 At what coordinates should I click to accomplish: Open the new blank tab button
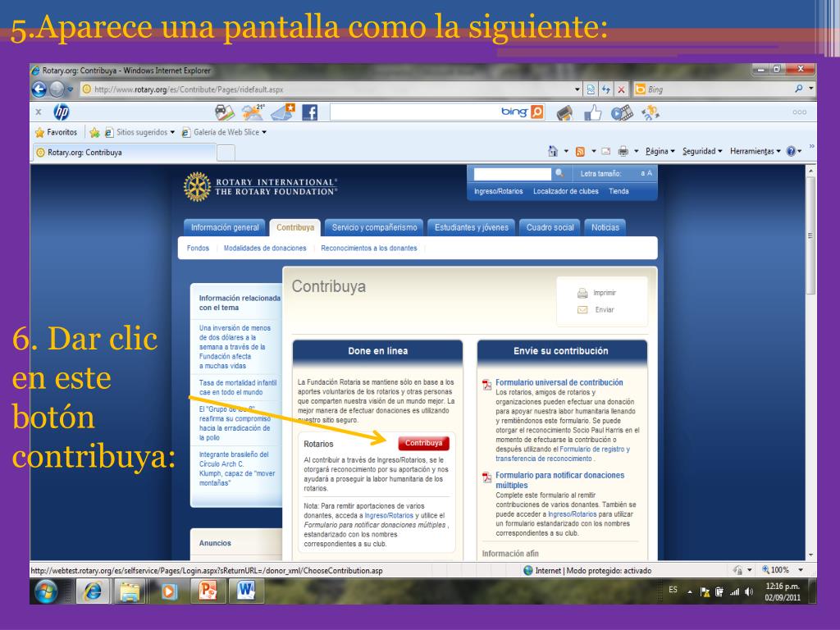(226, 153)
